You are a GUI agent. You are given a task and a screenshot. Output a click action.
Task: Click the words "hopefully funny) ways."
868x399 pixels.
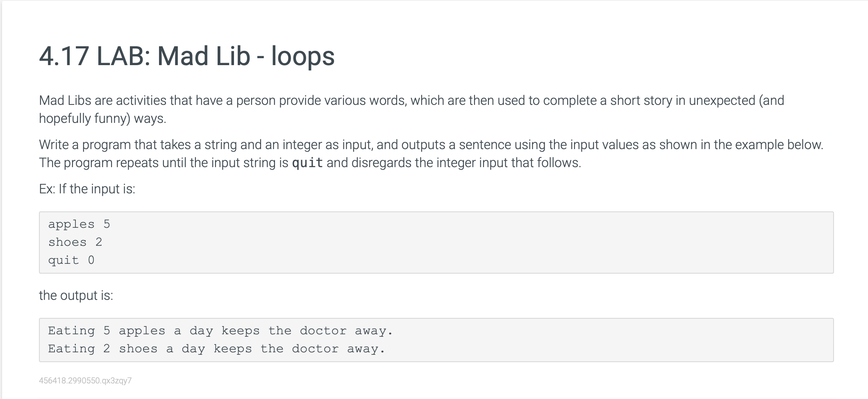(x=102, y=118)
